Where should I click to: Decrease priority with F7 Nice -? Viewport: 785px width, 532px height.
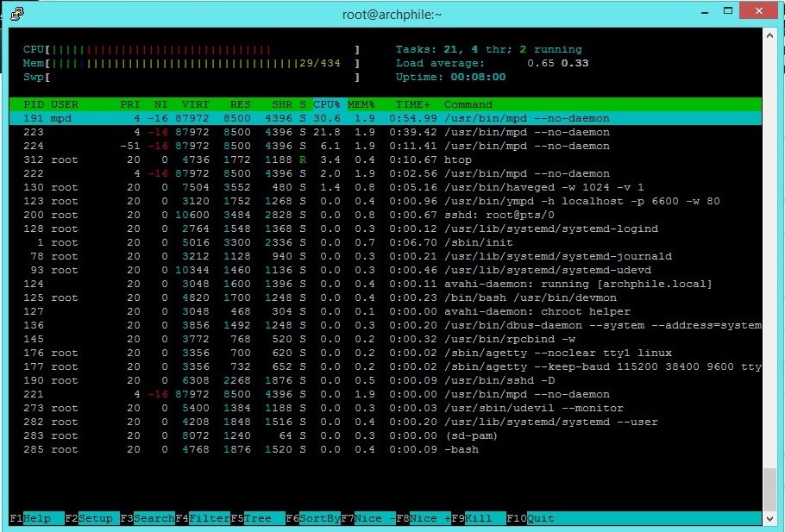pyautogui.click(x=368, y=518)
